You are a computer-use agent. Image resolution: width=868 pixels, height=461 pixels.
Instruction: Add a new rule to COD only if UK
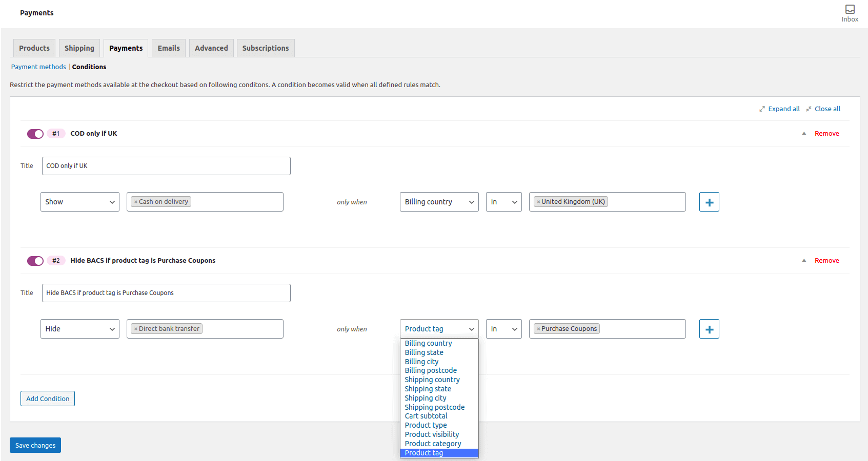pyautogui.click(x=709, y=201)
